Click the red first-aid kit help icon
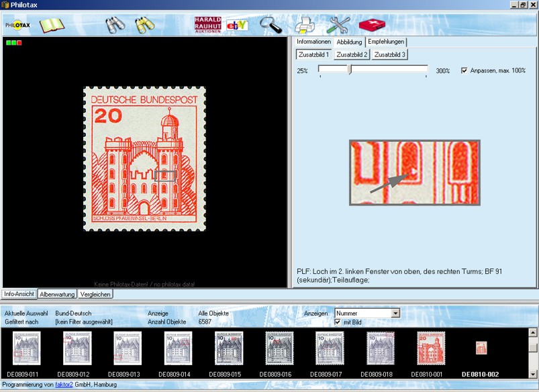This screenshot has height=392, width=539. 372,26
